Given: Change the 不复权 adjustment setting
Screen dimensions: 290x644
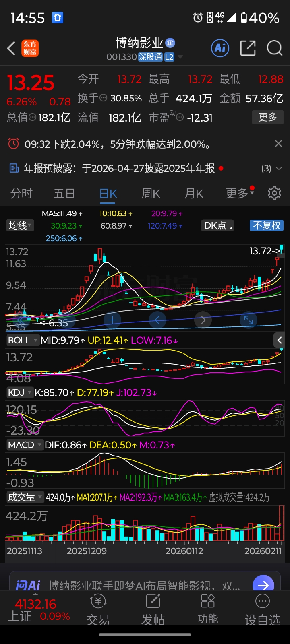Looking at the screenshot, I should tap(267, 226).
